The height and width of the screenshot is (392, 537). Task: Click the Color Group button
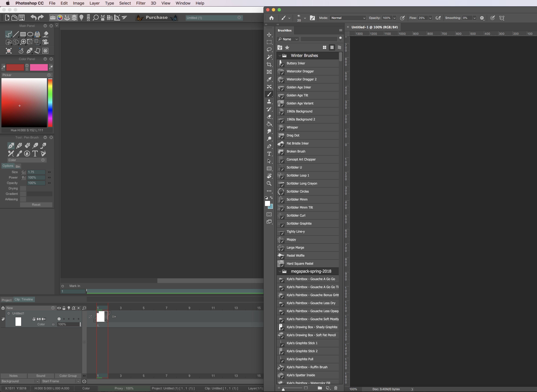(68, 376)
